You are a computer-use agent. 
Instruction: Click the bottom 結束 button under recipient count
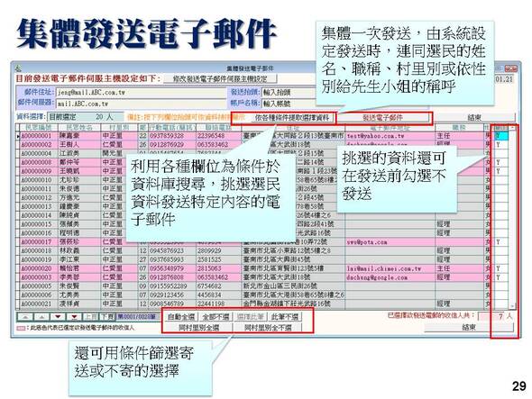point(469,328)
